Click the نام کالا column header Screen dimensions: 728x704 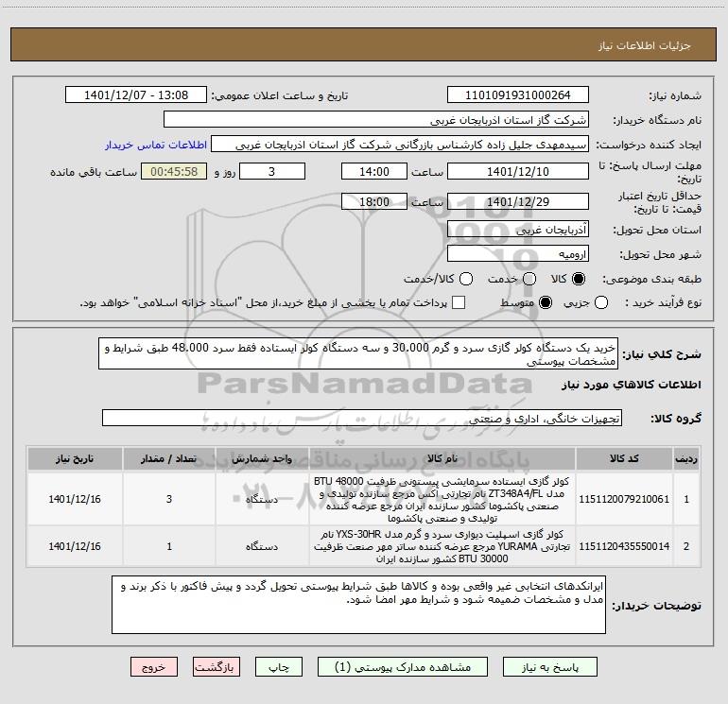click(x=442, y=458)
